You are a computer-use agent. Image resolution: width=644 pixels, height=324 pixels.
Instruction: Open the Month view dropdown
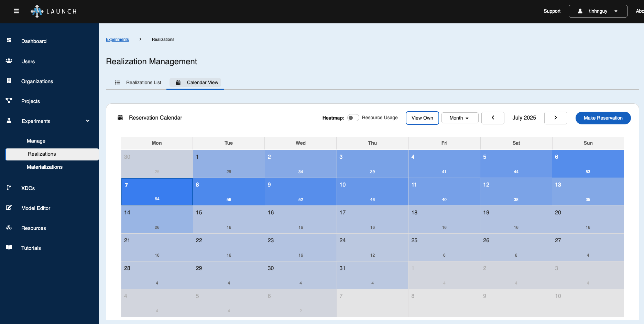[x=459, y=118]
